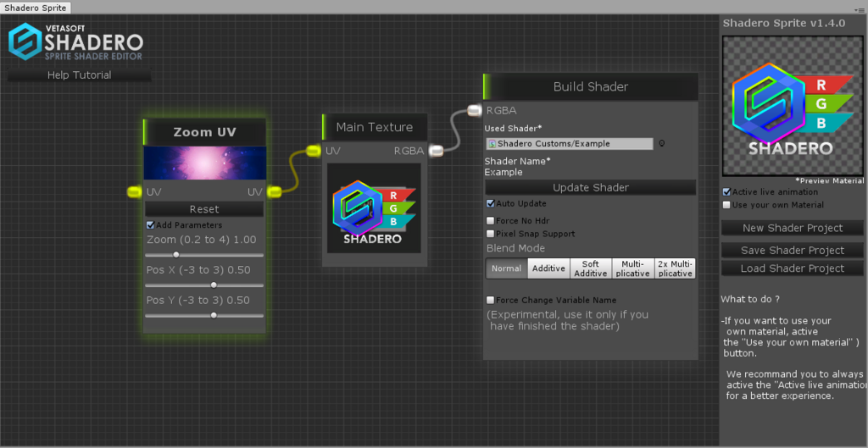Viewport: 868px width, 448px height.
Task: Select the Zoom UV node title
Action: coord(205,132)
